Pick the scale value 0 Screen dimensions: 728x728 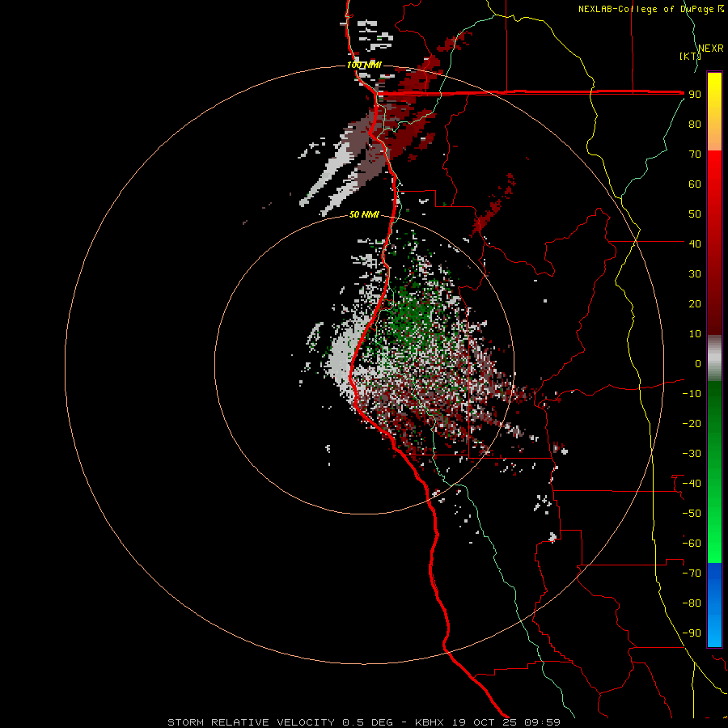point(698,363)
